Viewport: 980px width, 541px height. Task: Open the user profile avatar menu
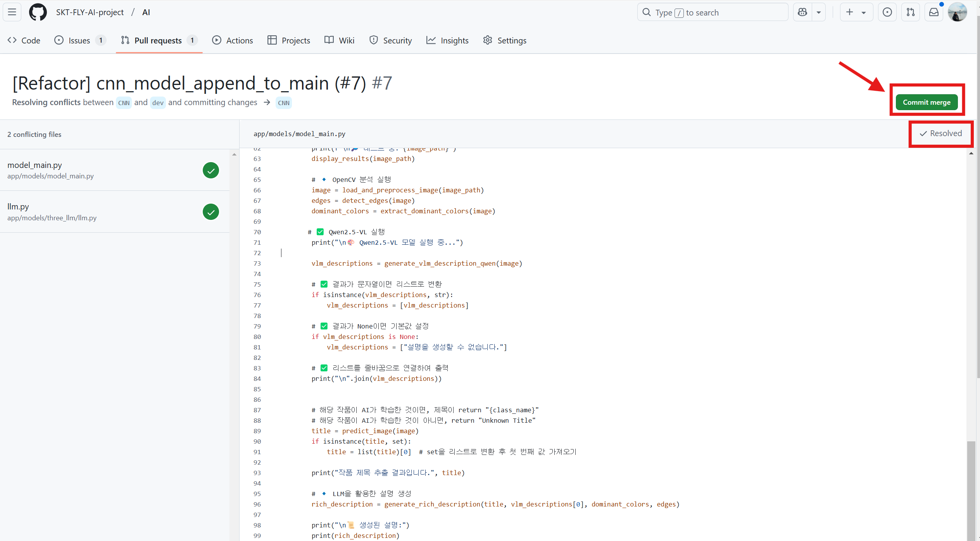pos(957,12)
